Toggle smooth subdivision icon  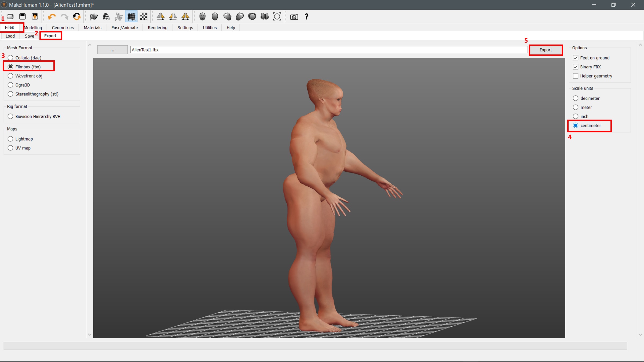94,17
